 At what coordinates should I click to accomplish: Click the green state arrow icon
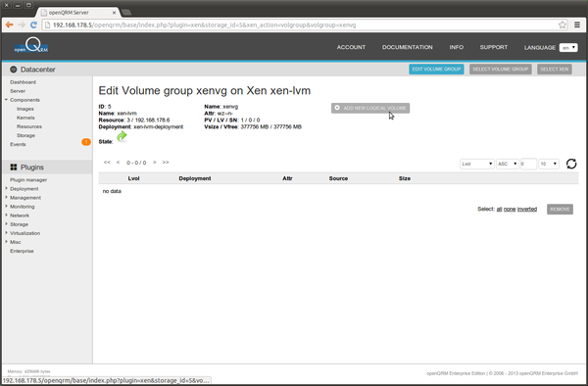pyautogui.click(x=122, y=136)
